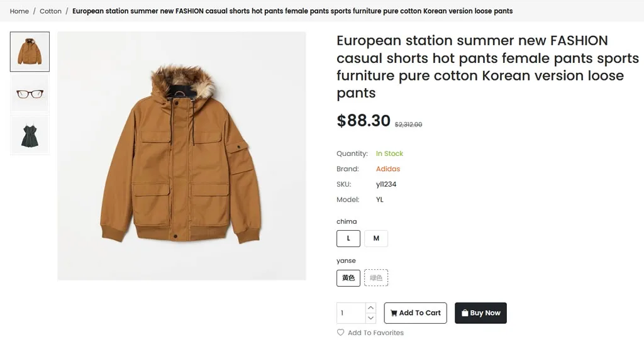Increase quantity with the up arrow
Screen dimensions: 644x349
[371, 307]
